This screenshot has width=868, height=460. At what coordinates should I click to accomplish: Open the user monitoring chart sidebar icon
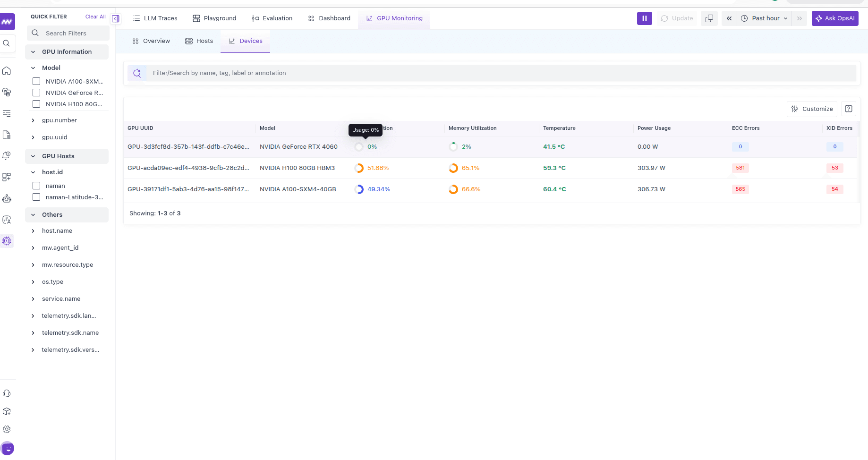pos(7,220)
